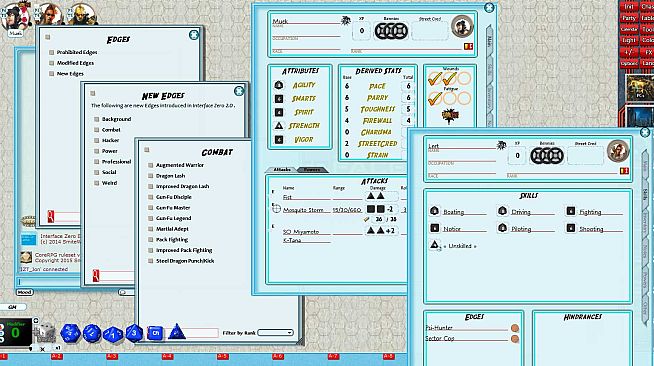Check third Fatigue circle on Muck sheet
The image size is (654, 366).
click(x=464, y=99)
